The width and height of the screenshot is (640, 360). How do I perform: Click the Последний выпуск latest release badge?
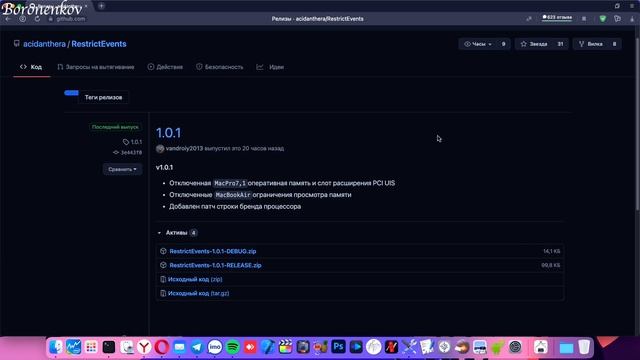115,127
